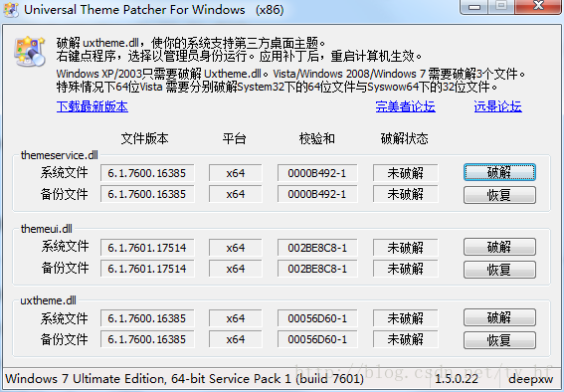
Task: Click 破解 button for uxtheme.dll
Action: tap(499, 317)
